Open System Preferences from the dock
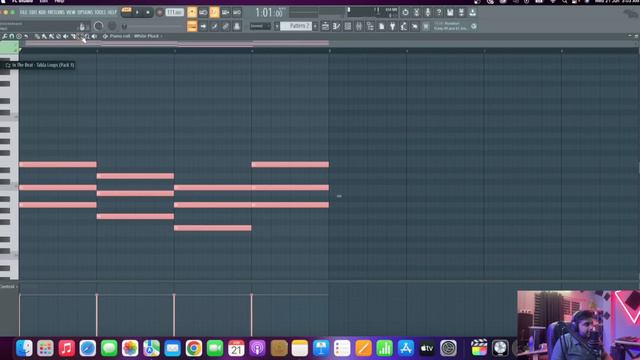Screen dimensions: 640x360 click(448, 348)
